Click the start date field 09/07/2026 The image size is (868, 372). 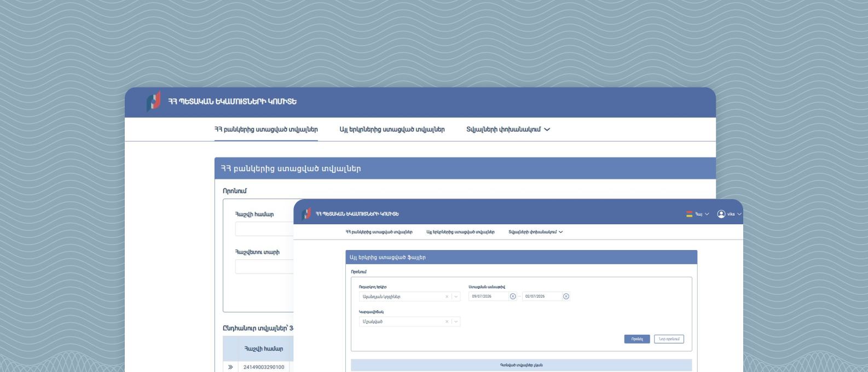(x=489, y=297)
